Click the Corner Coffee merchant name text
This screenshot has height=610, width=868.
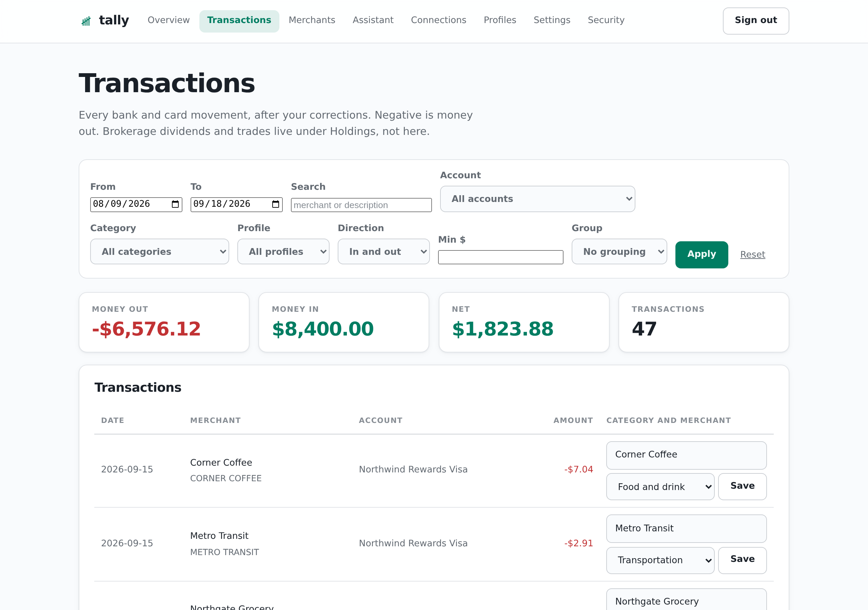221,463
